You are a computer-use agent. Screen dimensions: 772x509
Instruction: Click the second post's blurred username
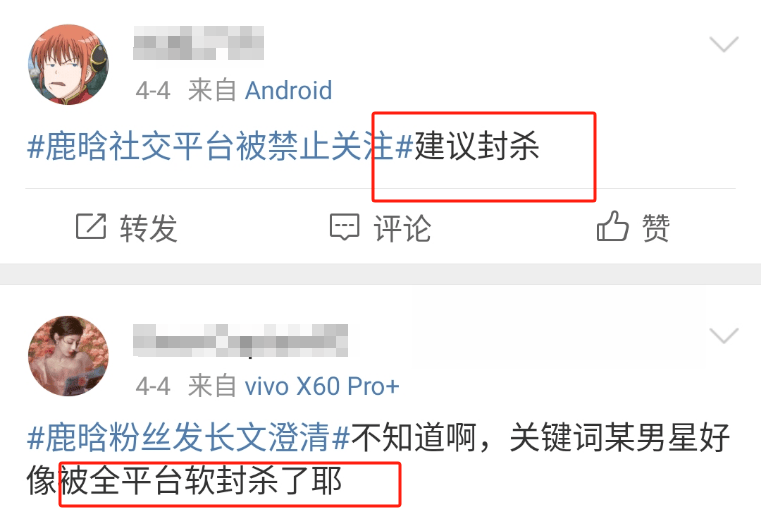click(241, 340)
